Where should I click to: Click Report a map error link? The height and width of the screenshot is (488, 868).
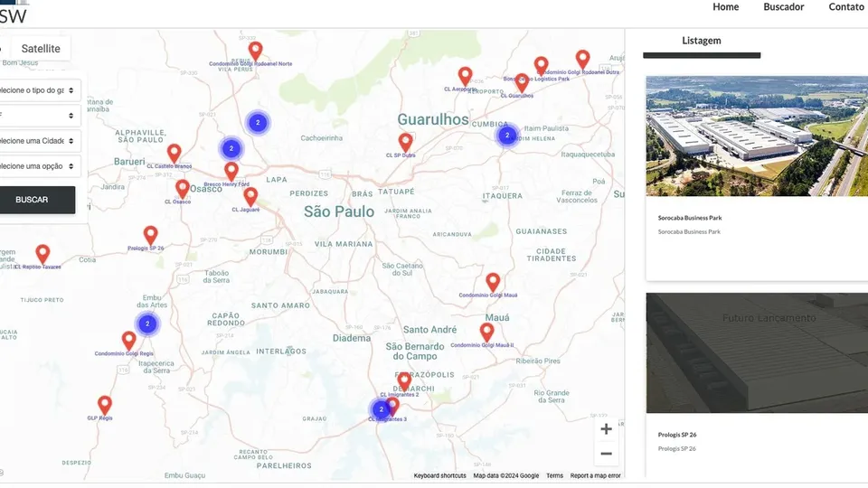[x=596, y=476]
